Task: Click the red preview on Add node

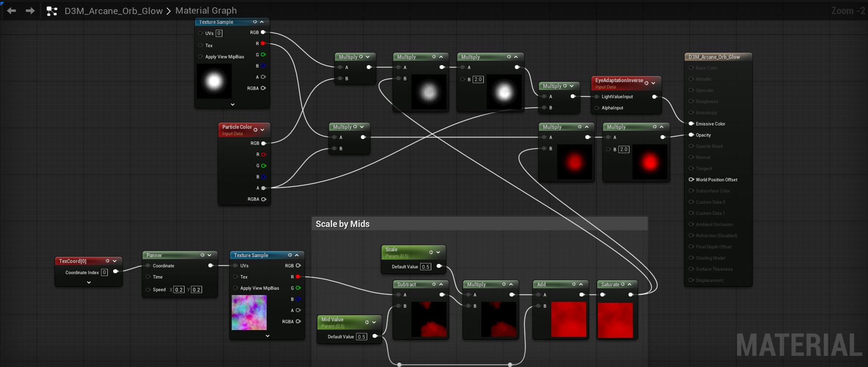Action: click(x=568, y=319)
